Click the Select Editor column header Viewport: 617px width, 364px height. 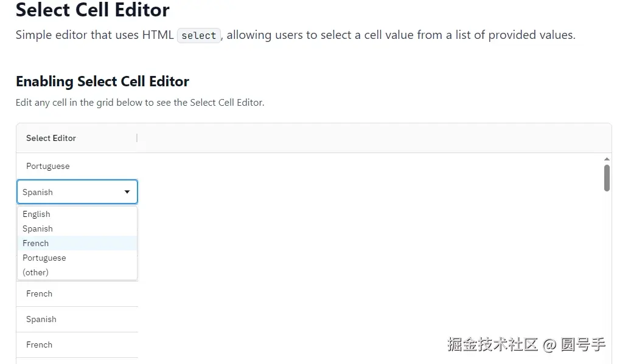(51, 138)
